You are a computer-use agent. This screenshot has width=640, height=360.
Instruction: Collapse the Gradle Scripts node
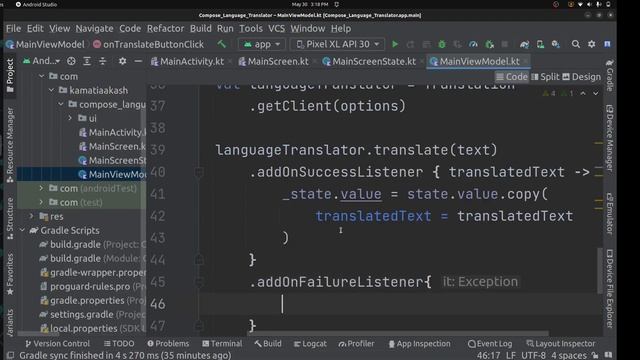click(x=22, y=231)
